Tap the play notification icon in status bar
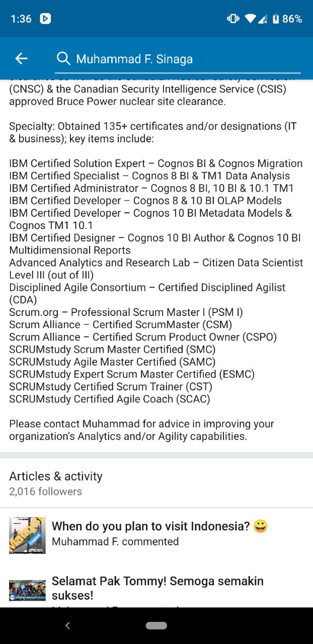This screenshot has width=313, height=644. click(x=45, y=19)
